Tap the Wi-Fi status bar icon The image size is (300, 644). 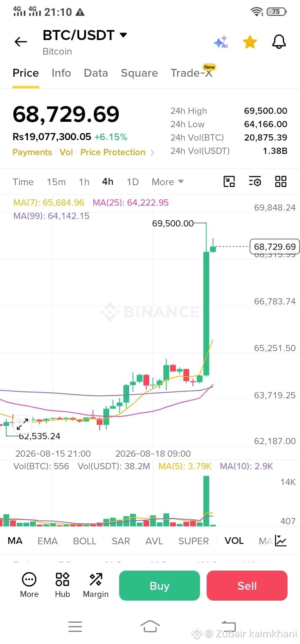[257, 12]
